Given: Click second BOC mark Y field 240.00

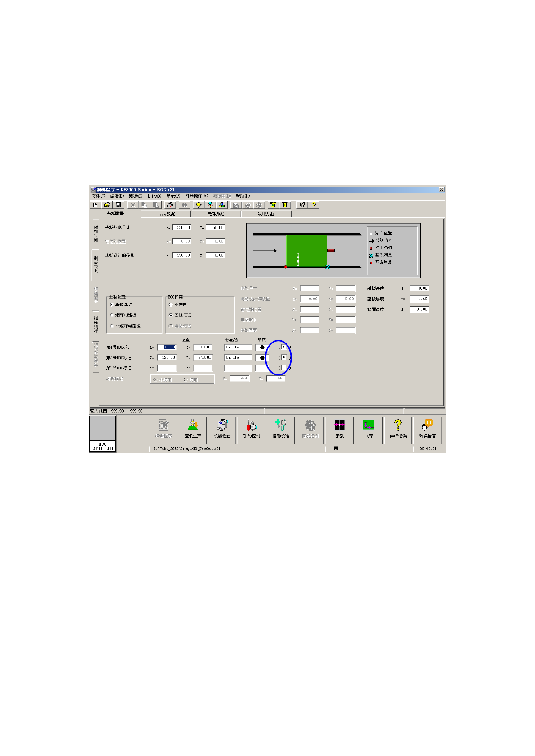Looking at the screenshot, I should point(203,357).
